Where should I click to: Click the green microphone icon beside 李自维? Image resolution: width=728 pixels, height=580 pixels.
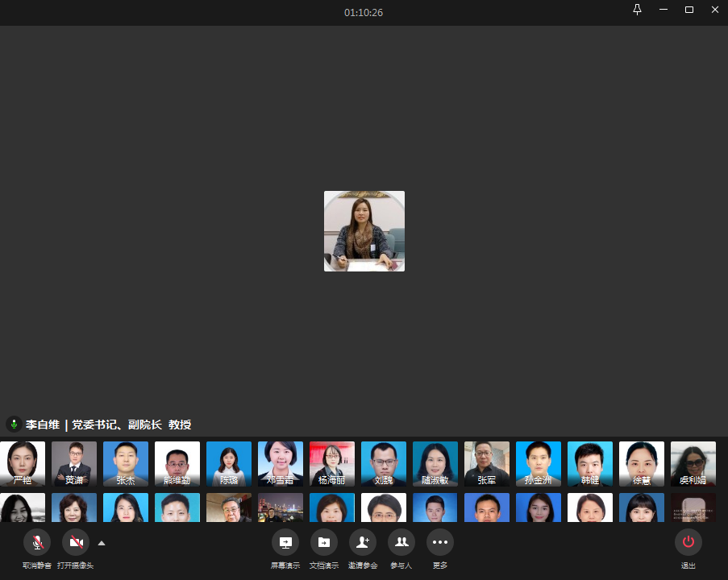click(14, 424)
